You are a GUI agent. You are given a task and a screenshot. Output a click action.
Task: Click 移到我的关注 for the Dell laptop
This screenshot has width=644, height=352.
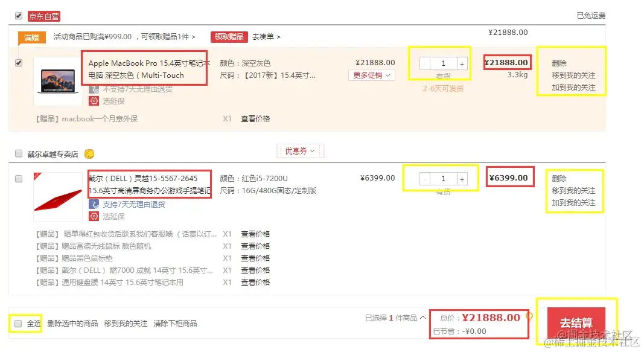tap(573, 191)
